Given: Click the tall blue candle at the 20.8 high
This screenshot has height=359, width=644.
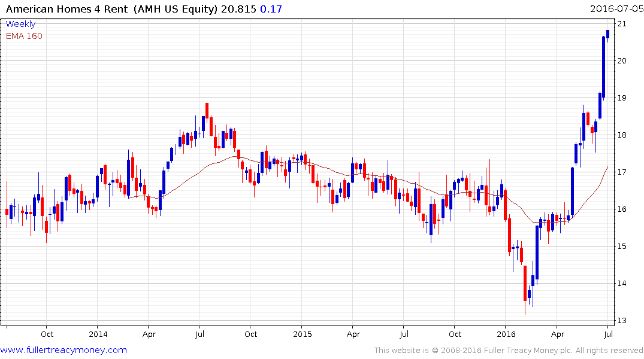Looking at the screenshot, I should coord(604,67).
